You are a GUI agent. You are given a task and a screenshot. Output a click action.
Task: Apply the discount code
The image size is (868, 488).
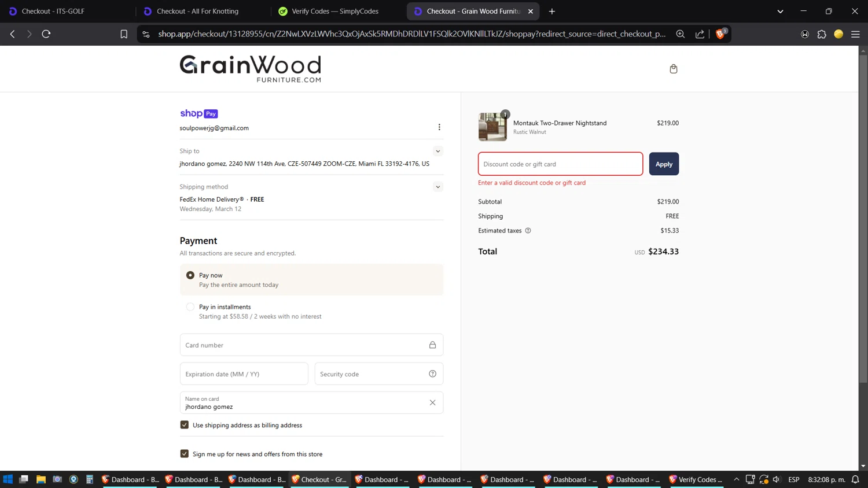[x=664, y=164]
